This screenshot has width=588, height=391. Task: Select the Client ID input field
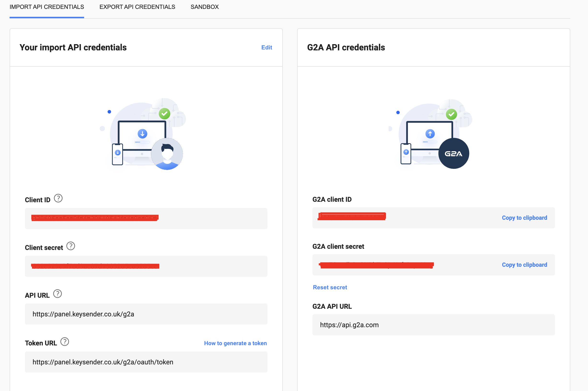tap(146, 219)
